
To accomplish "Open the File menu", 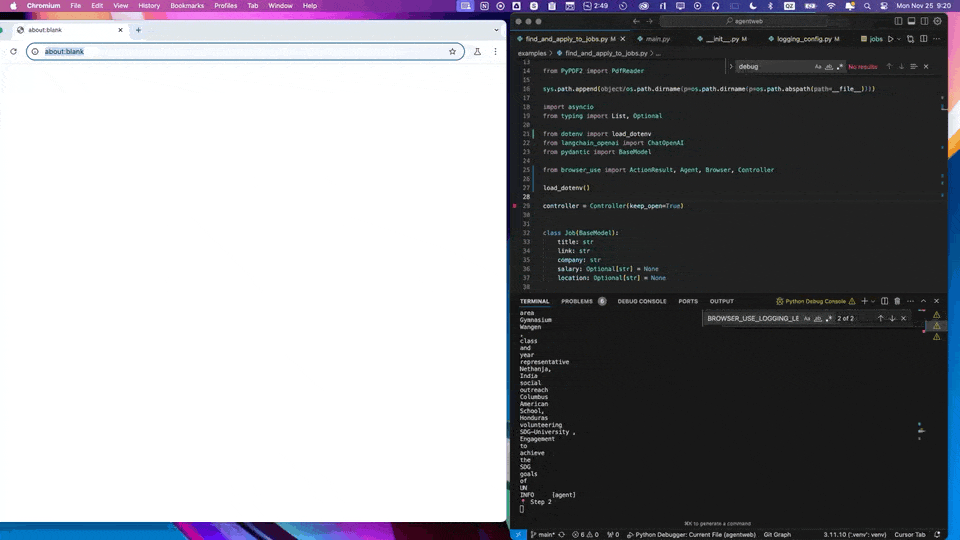I will click(x=75, y=6).
